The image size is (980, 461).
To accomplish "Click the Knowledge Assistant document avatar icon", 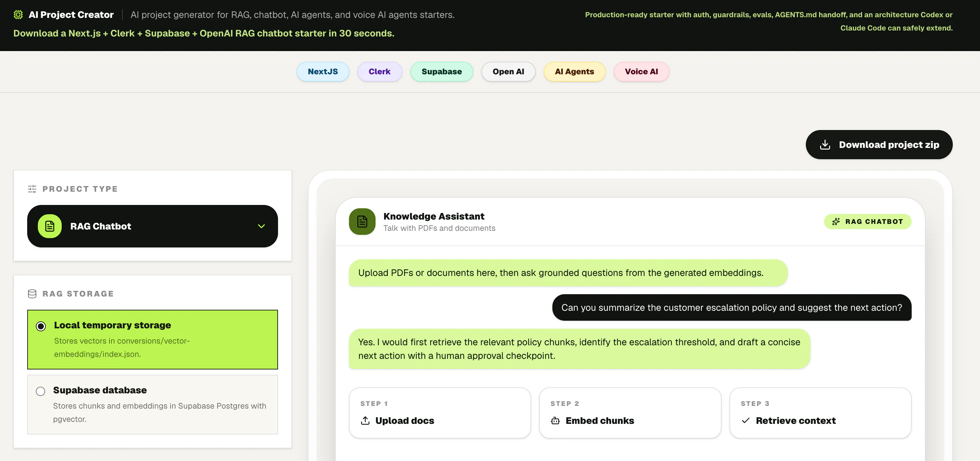I will (362, 221).
